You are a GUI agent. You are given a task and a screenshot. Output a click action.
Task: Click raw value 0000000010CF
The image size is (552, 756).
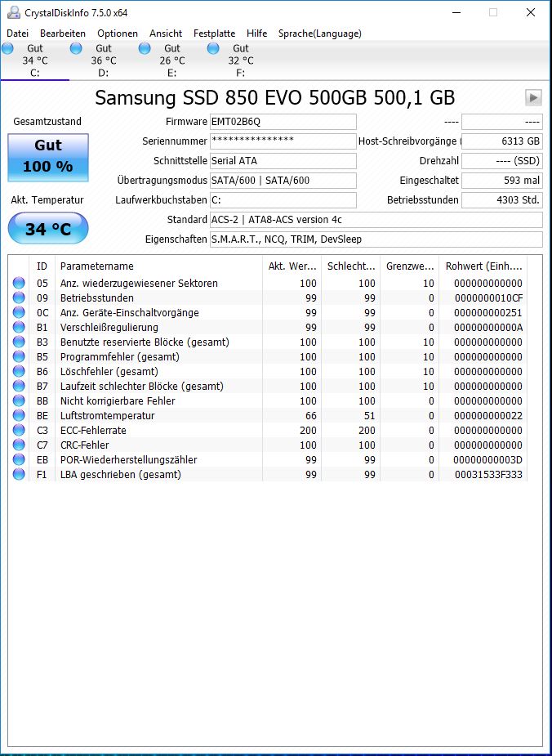(488, 298)
